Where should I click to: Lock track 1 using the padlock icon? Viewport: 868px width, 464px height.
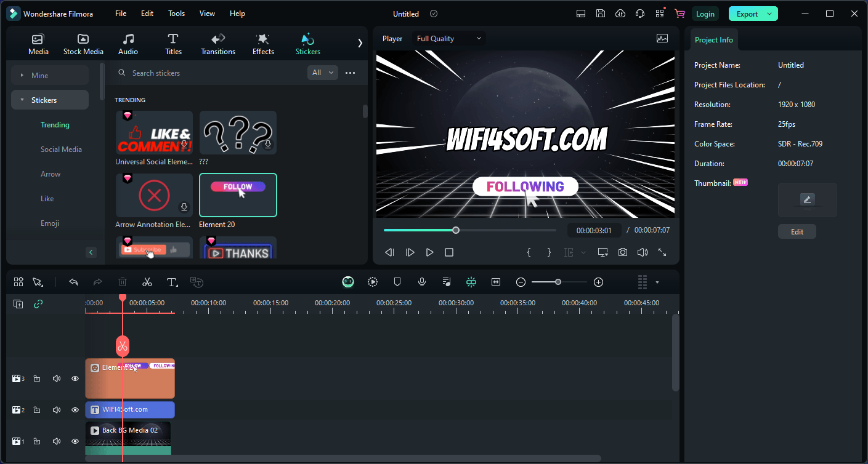coord(37,441)
